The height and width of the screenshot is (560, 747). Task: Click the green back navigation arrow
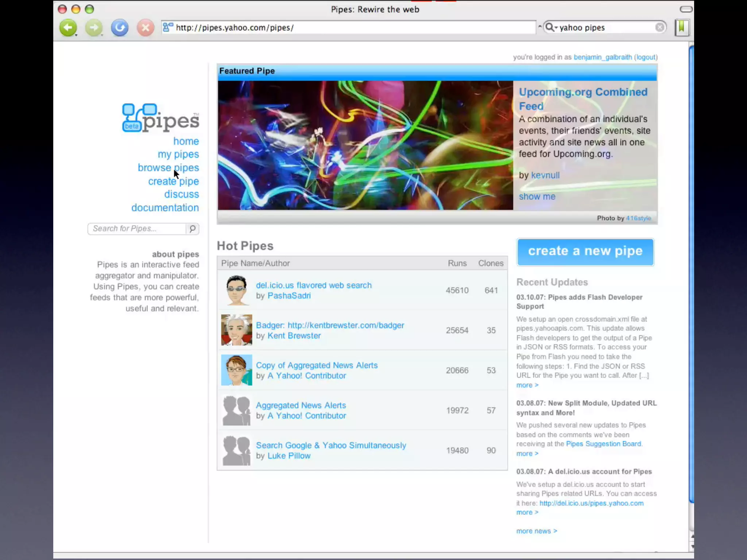tap(68, 28)
